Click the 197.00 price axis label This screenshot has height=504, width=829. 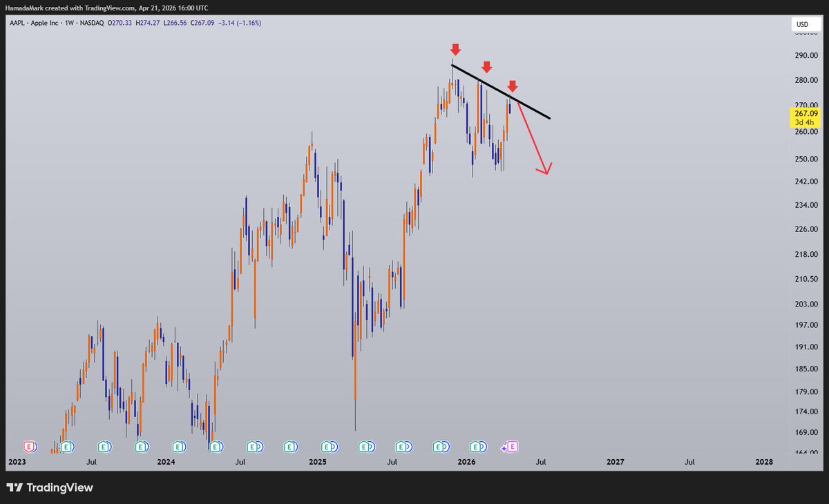click(806, 324)
